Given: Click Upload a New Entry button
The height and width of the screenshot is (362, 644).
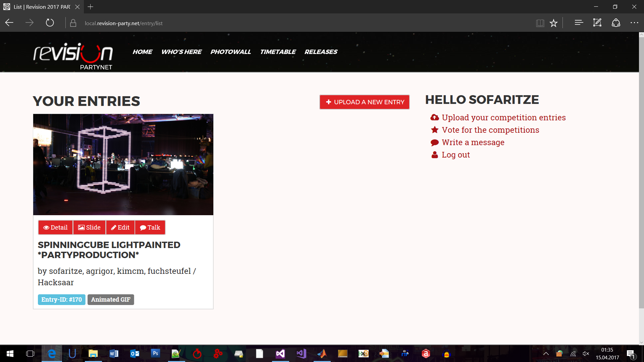Looking at the screenshot, I should tap(364, 102).
